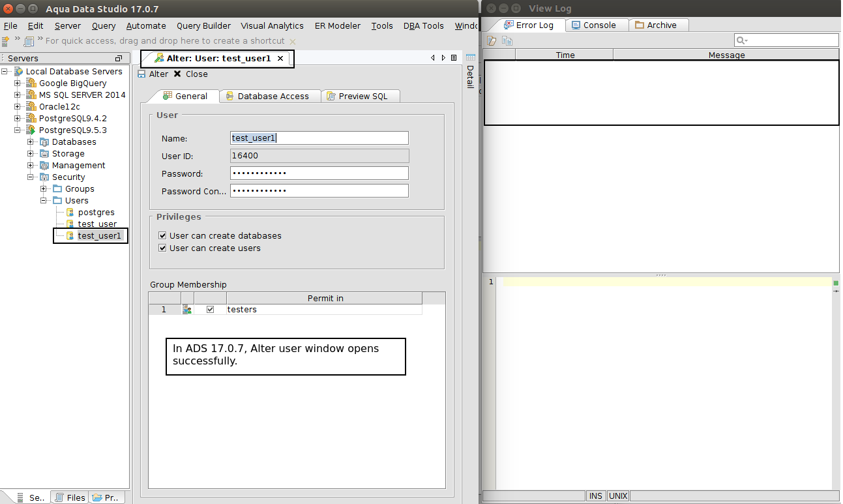The height and width of the screenshot is (504, 843).
Task: Expand the Databases node
Action: tap(31, 142)
